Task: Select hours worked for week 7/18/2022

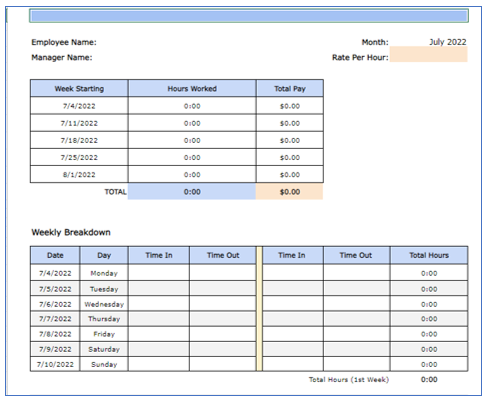Action: click(x=192, y=140)
